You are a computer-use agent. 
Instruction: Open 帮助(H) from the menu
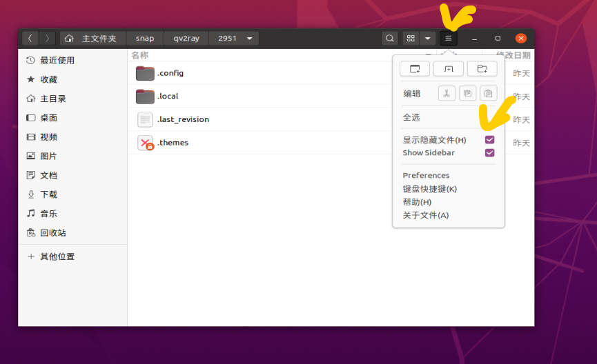(417, 202)
